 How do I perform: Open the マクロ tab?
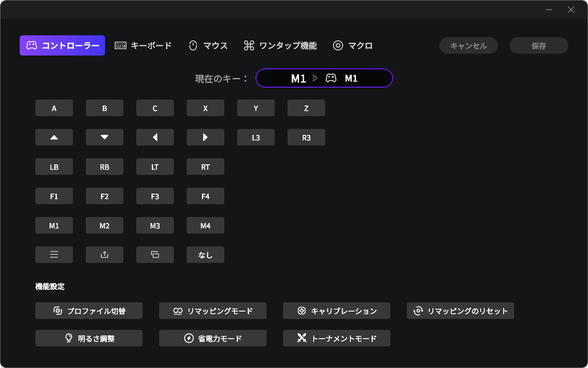352,45
